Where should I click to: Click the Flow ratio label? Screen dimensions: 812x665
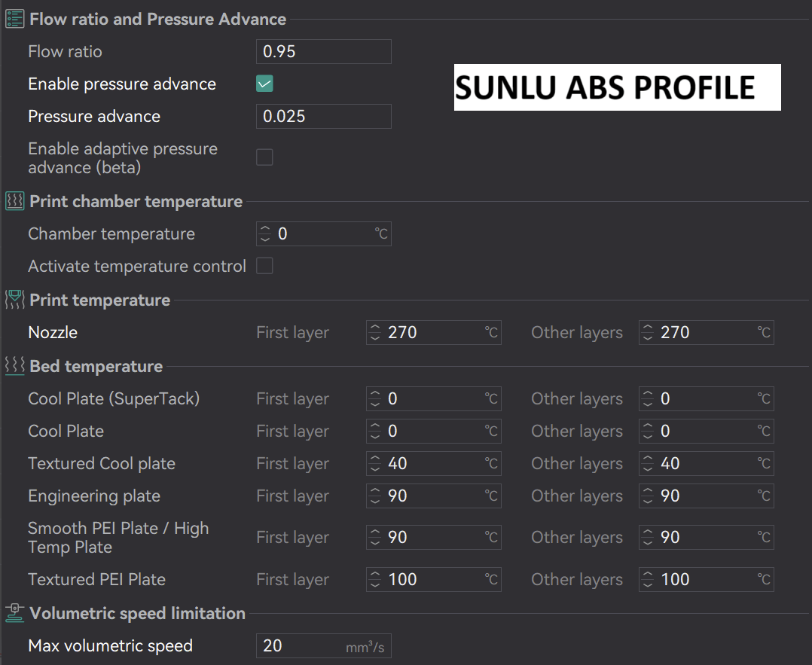click(x=66, y=52)
